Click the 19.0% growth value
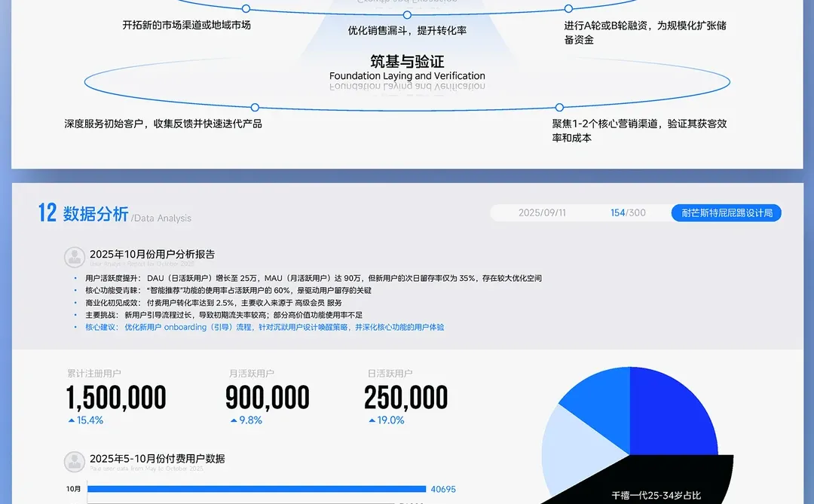The width and height of the screenshot is (814, 504). tap(391, 420)
